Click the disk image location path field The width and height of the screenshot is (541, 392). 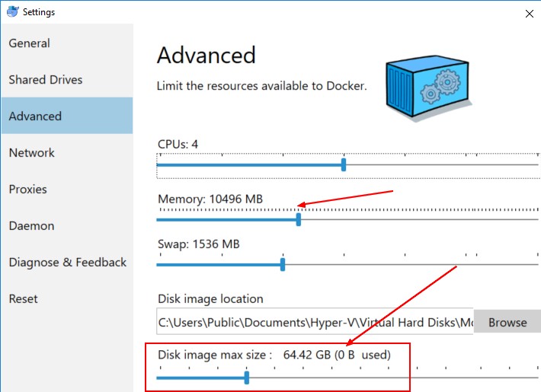315,322
